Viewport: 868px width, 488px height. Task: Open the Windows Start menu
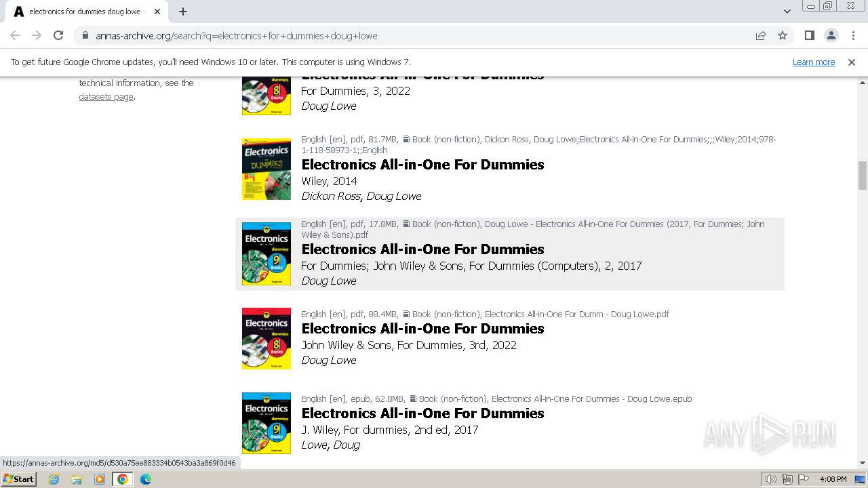tap(19, 479)
